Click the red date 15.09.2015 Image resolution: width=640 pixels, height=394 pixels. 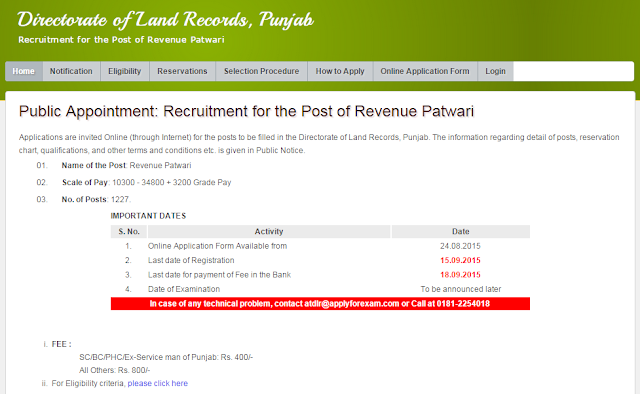[460, 260]
